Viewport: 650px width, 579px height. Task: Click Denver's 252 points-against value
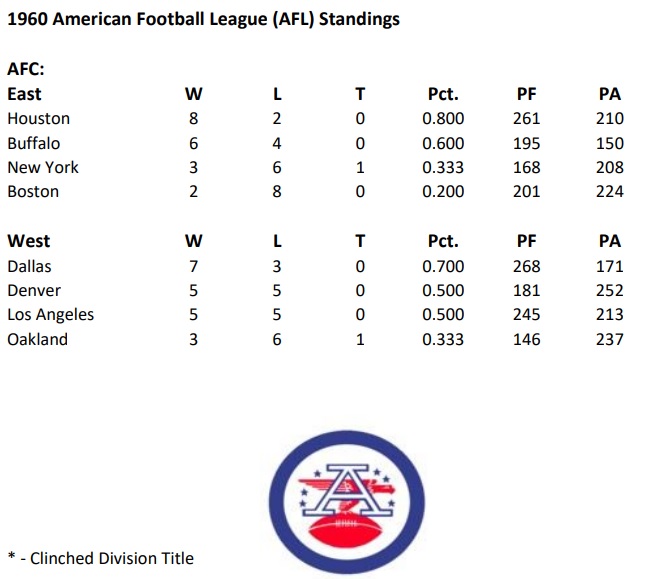coord(608,290)
